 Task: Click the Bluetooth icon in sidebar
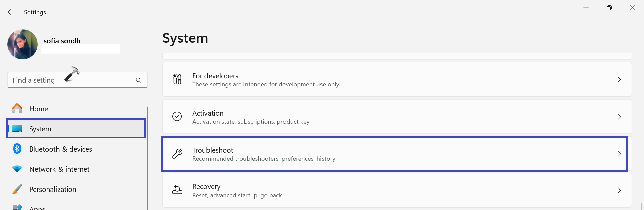17,149
